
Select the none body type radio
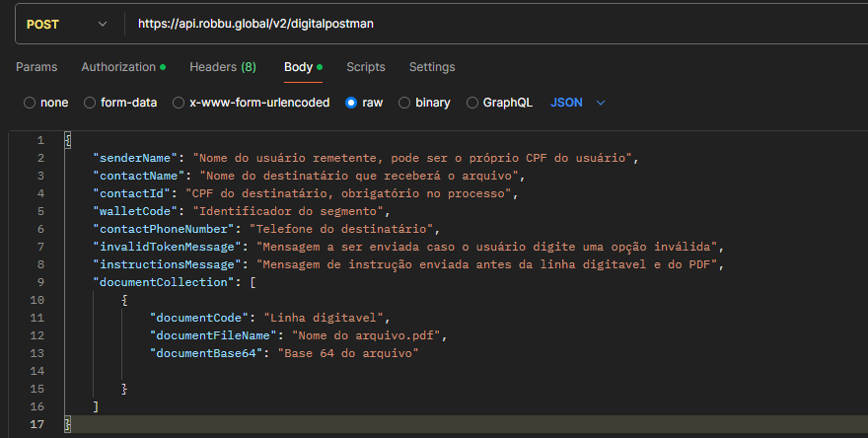coord(30,103)
